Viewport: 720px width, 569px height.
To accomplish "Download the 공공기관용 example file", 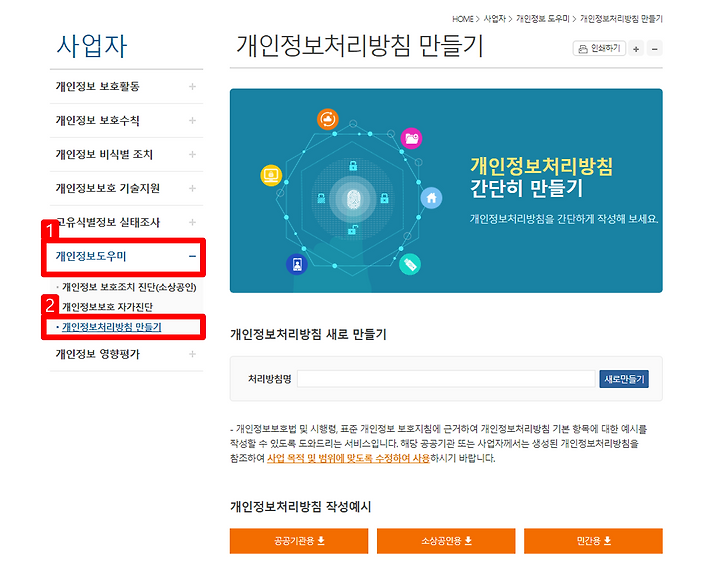I will (298, 541).
